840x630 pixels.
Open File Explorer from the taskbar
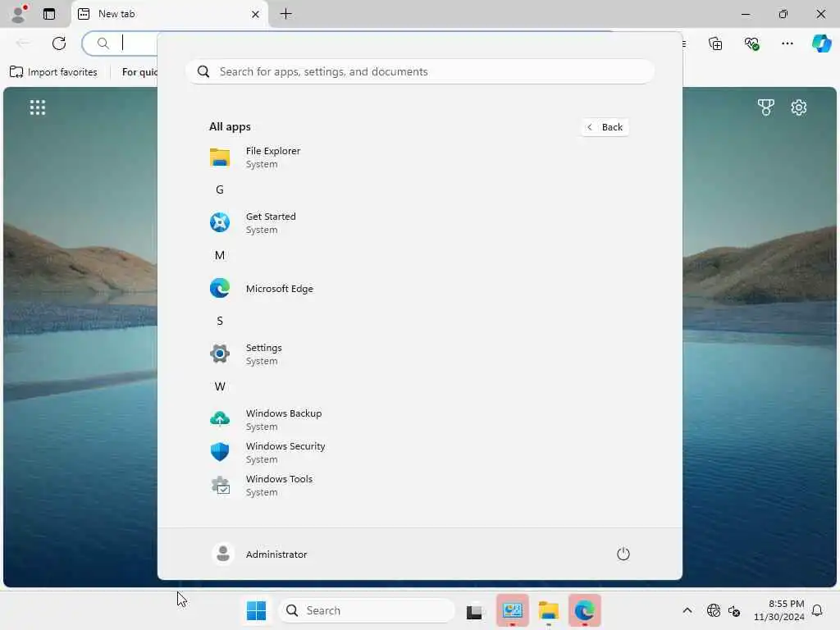(549, 610)
